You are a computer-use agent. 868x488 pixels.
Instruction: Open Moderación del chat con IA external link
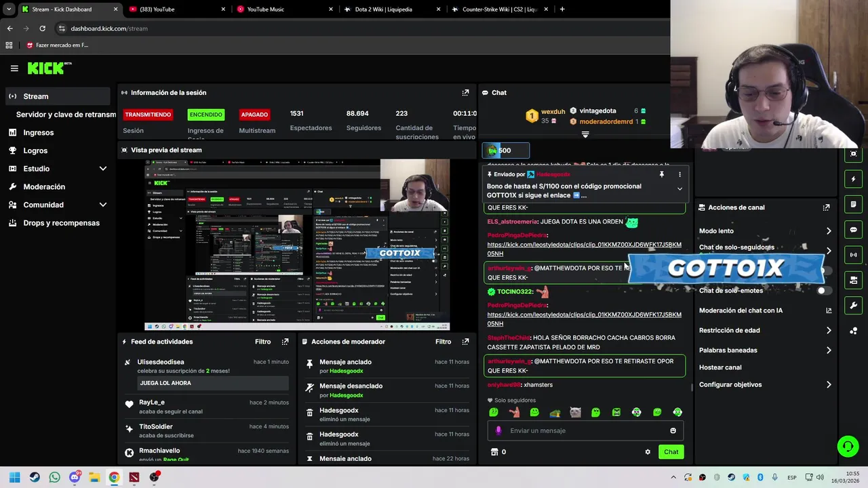click(829, 310)
